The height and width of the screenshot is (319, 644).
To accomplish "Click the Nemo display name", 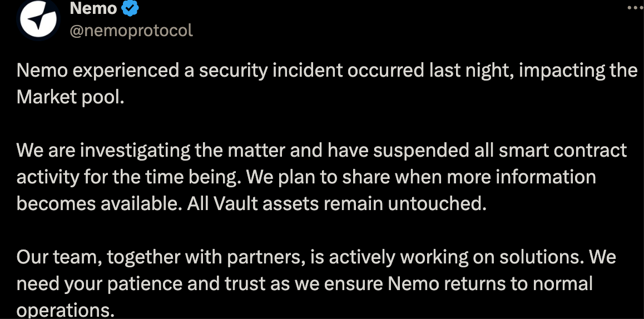I will (93, 8).
